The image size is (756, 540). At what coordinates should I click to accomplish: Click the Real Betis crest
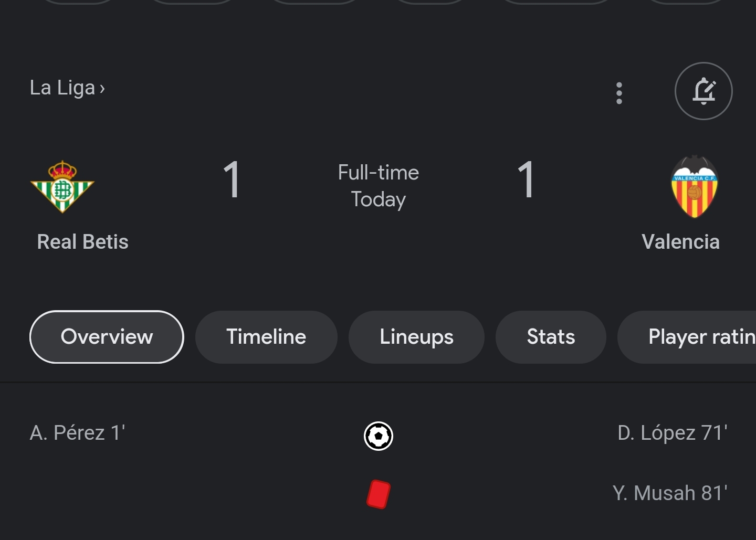click(x=62, y=187)
